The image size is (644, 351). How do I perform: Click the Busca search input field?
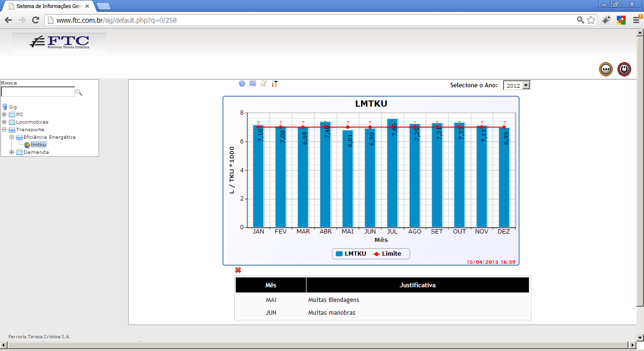[x=38, y=92]
